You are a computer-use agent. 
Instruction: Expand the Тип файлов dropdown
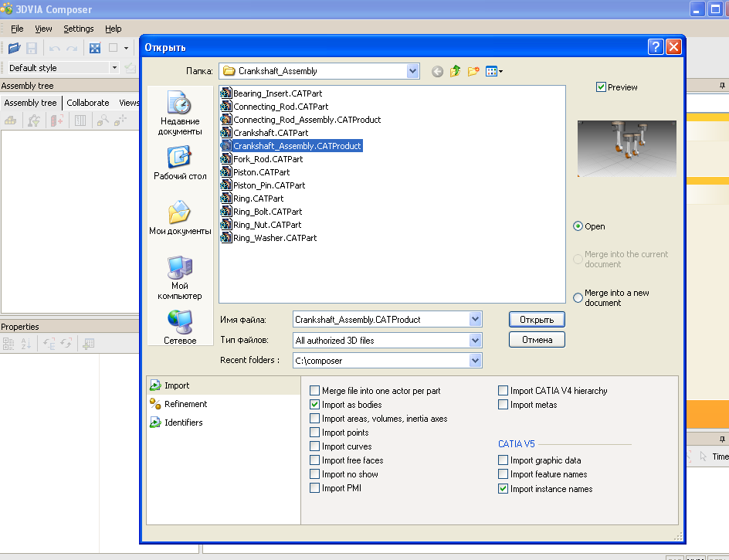pos(475,340)
